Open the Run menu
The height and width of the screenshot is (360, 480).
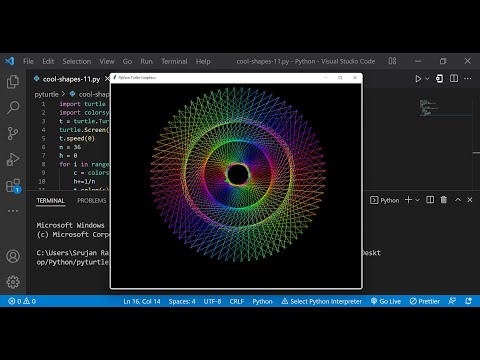pyautogui.click(x=146, y=61)
